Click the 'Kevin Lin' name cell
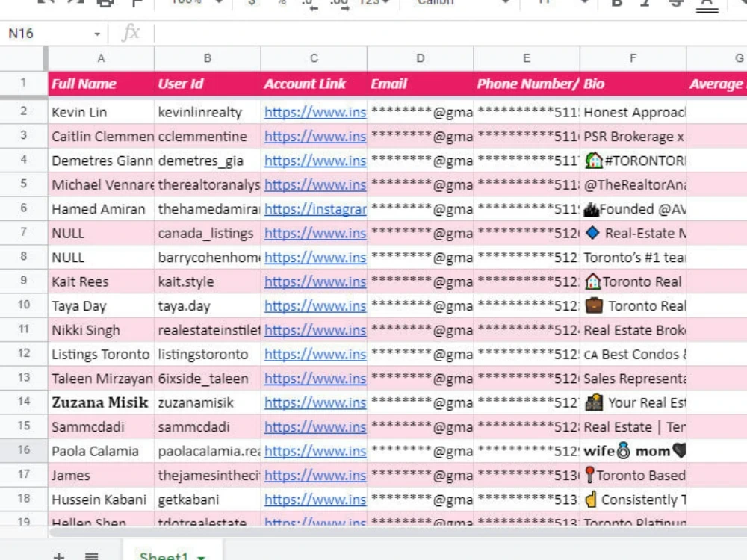 [101, 113]
